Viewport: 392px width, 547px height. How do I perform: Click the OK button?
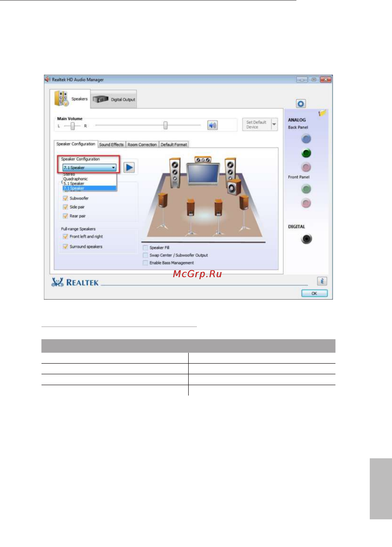[314, 293]
